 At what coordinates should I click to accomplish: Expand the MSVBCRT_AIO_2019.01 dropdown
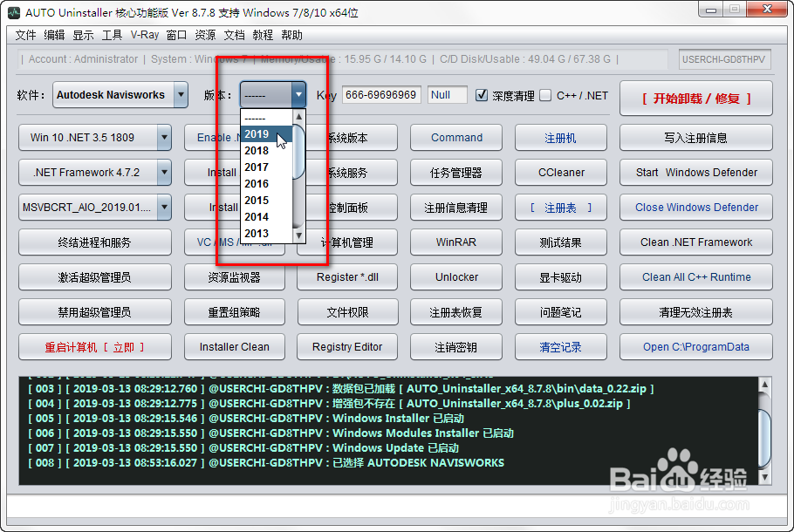pos(164,208)
